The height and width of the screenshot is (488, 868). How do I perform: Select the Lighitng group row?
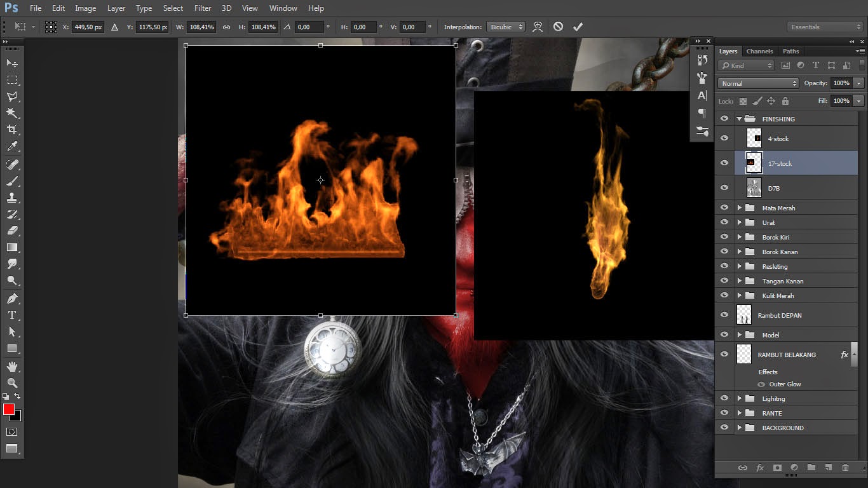(787, 398)
